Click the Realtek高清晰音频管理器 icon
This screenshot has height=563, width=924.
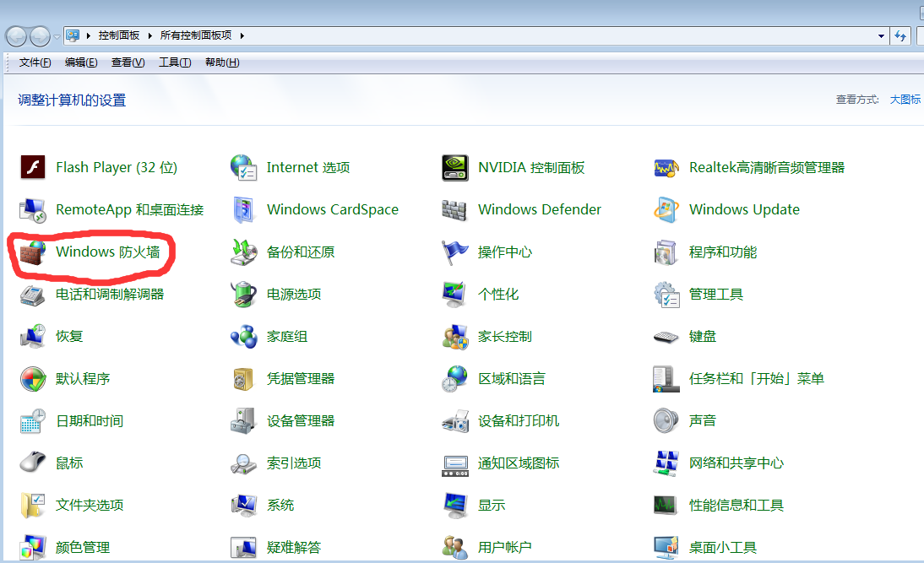click(x=666, y=168)
